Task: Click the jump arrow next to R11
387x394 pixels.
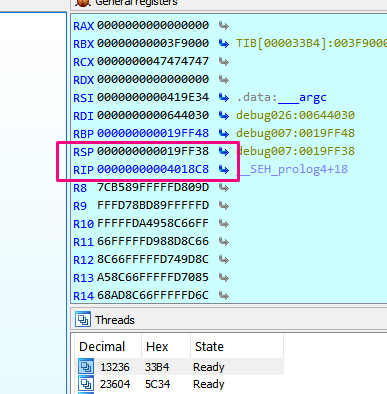Action: tap(224, 242)
